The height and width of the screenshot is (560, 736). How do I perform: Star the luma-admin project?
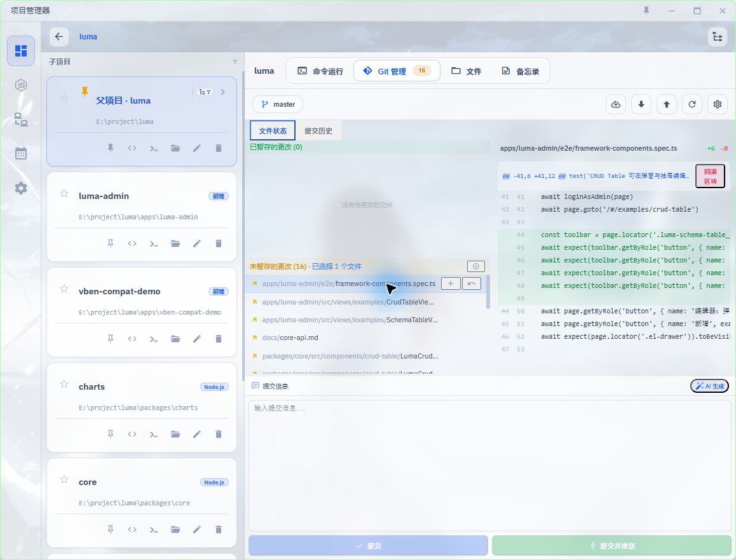[x=64, y=193]
